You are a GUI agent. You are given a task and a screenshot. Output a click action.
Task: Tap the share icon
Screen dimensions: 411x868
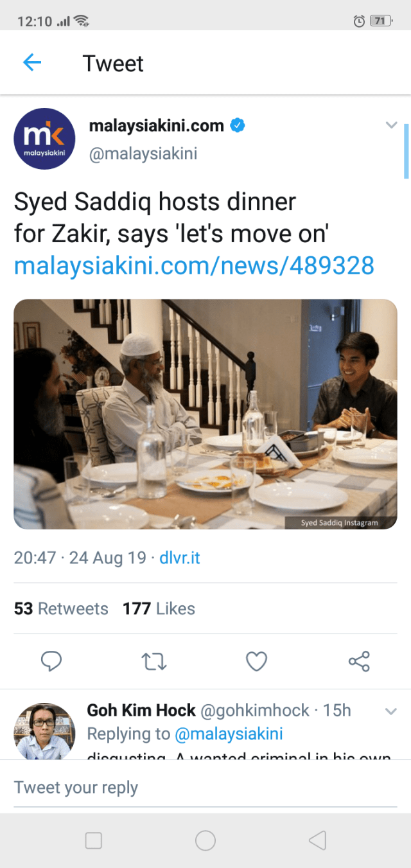click(359, 661)
